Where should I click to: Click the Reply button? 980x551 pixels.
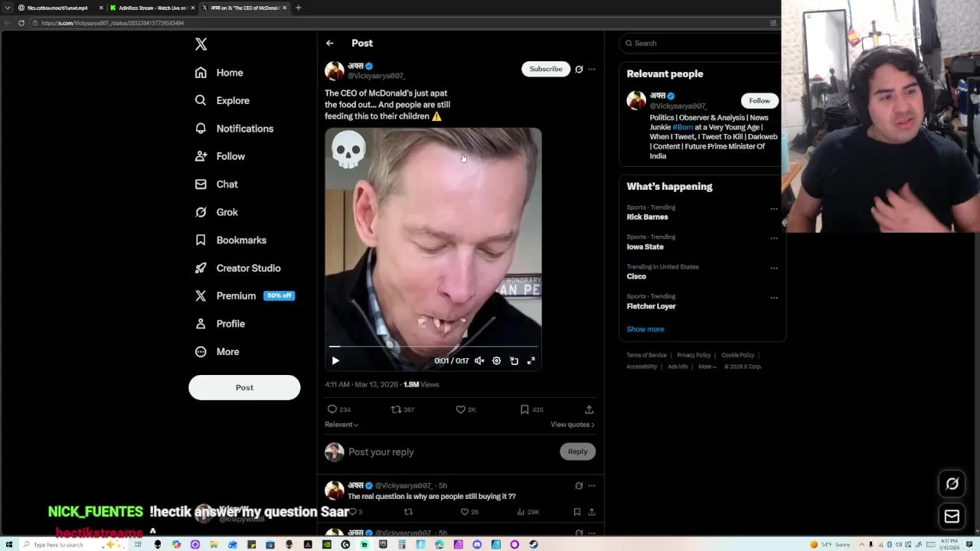pos(577,452)
